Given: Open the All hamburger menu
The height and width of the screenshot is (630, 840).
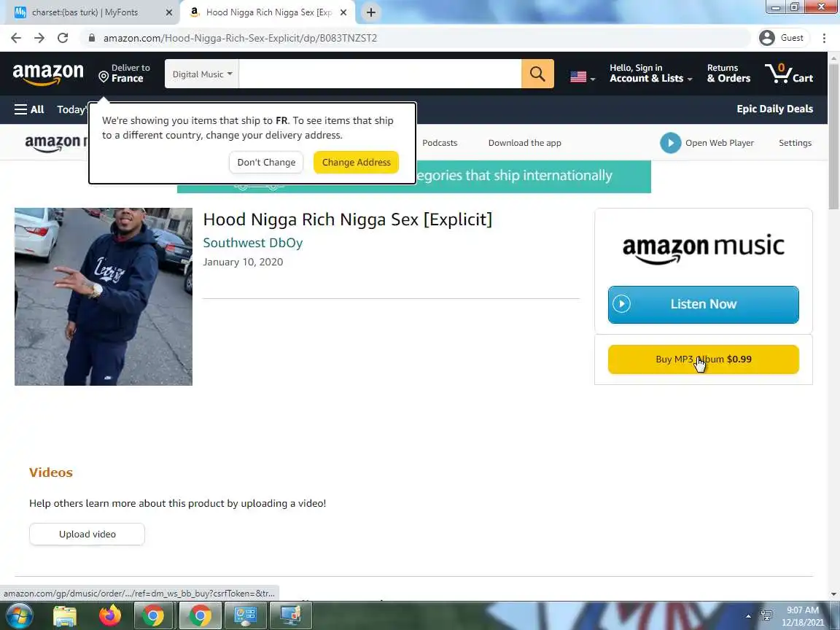Looking at the screenshot, I should 29,109.
